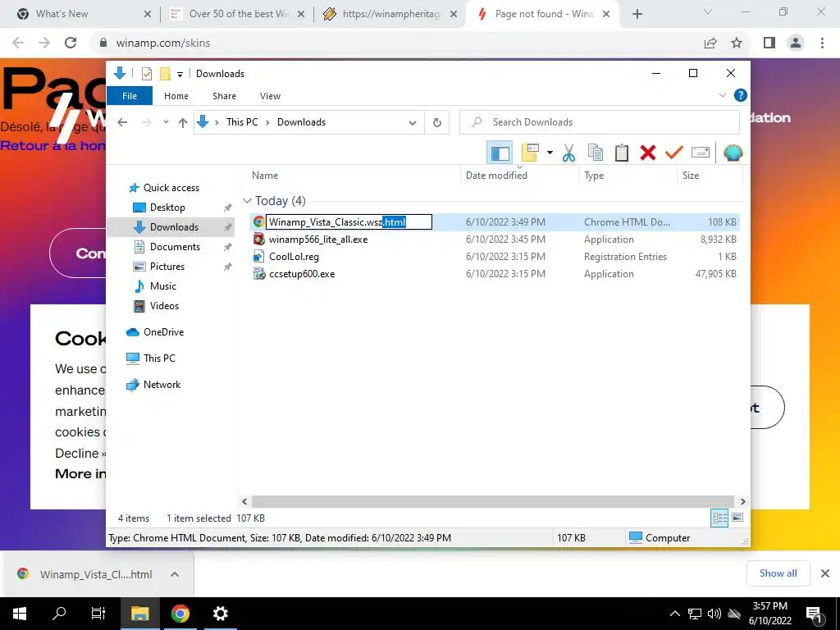Click the orange checkmark Rename icon
840x630 pixels.
pyautogui.click(x=673, y=153)
